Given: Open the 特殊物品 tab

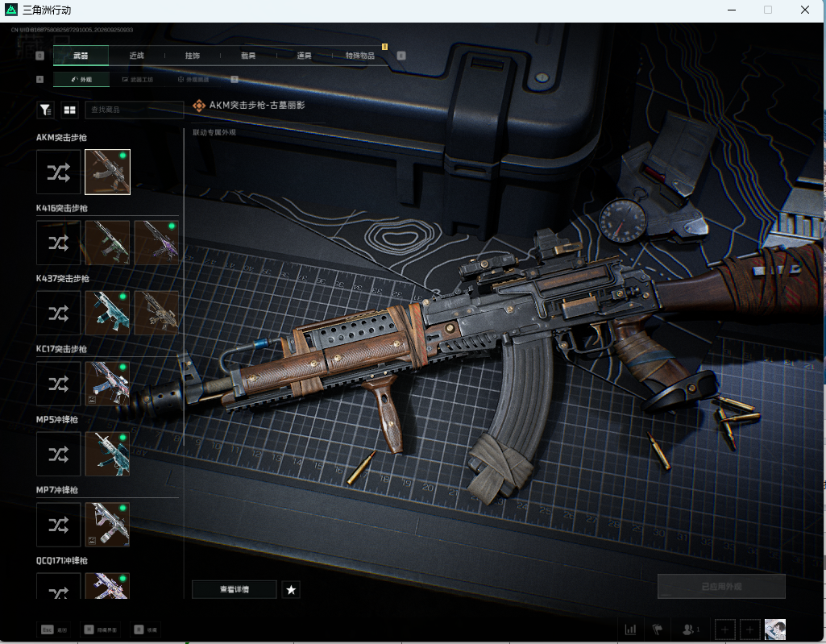Looking at the screenshot, I should tap(360, 56).
